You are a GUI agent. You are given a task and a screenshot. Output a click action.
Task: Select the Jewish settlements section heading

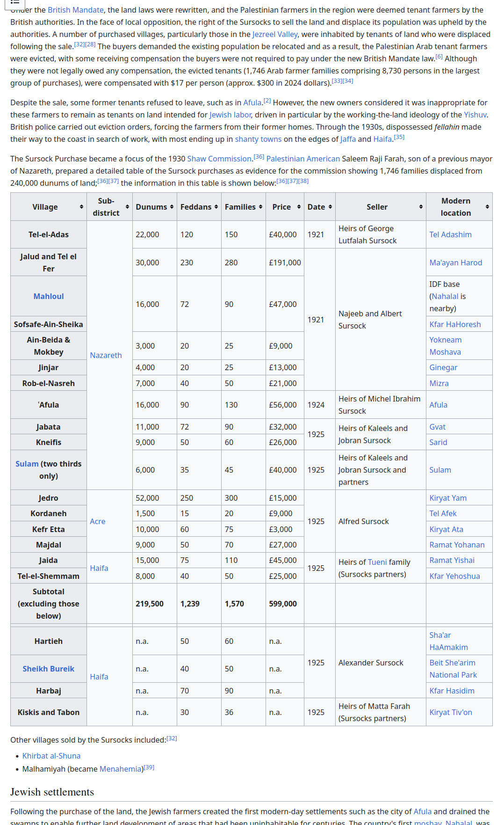click(52, 792)
